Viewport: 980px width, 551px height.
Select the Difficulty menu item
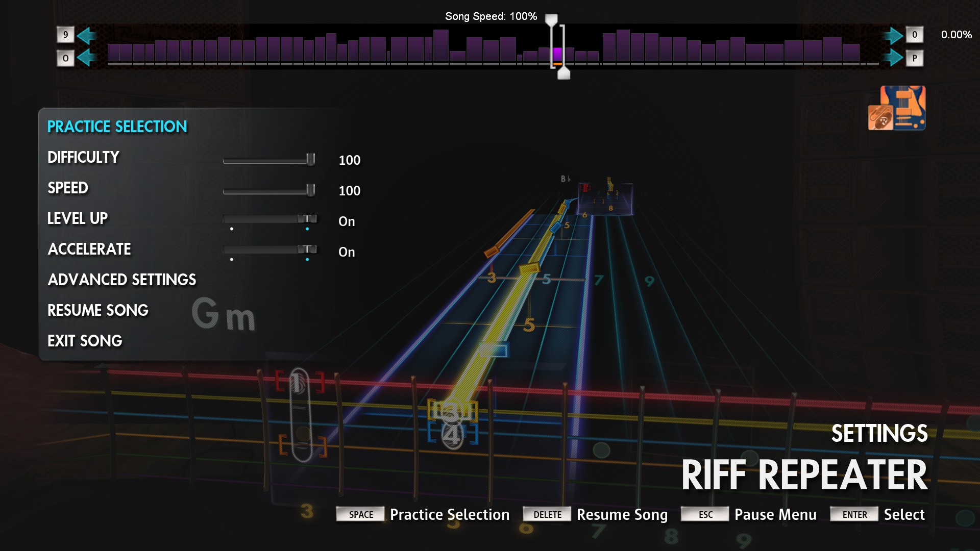pyautogui.click(x=83, y=158)
